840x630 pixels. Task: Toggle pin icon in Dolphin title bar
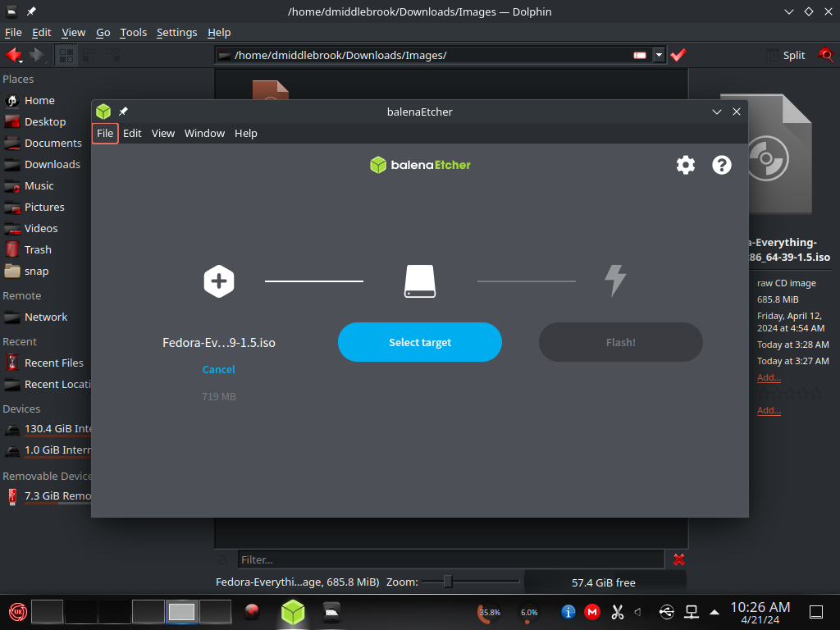(x=31, y=11)
